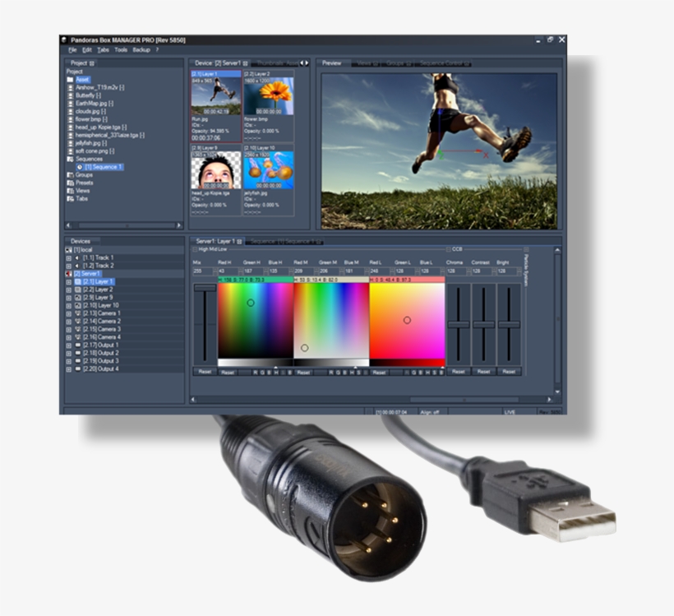The height and width of the screenshot is (616, 674).
Task: Toggle the CCB section checkbox
Action: [x=450, y=248]
